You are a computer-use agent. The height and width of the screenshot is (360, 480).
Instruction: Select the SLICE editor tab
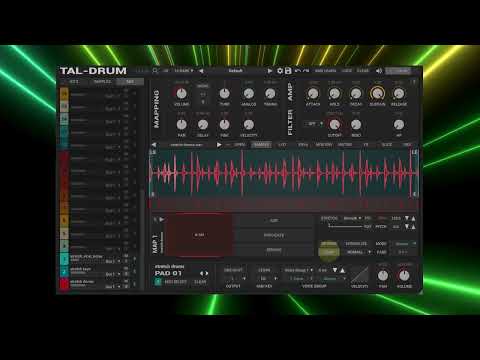tap(387, 145)
